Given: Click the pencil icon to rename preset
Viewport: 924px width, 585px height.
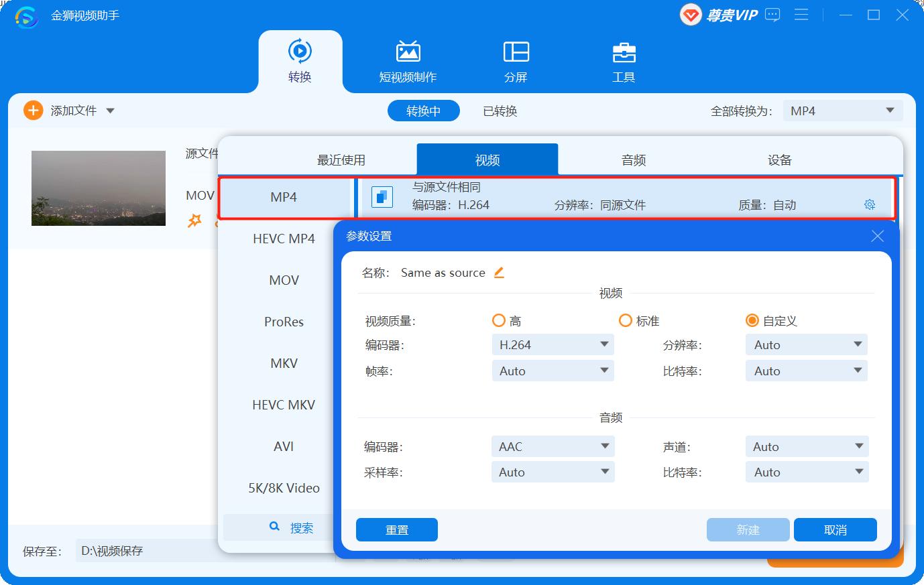Looking at the screenshot, I should pyautogui.click(x=499, y=273).
